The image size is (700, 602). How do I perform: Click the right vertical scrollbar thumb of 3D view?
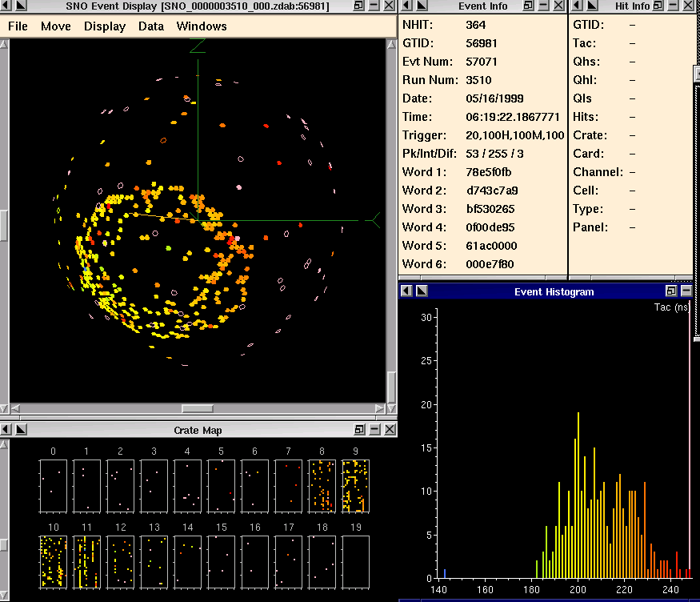392,389
